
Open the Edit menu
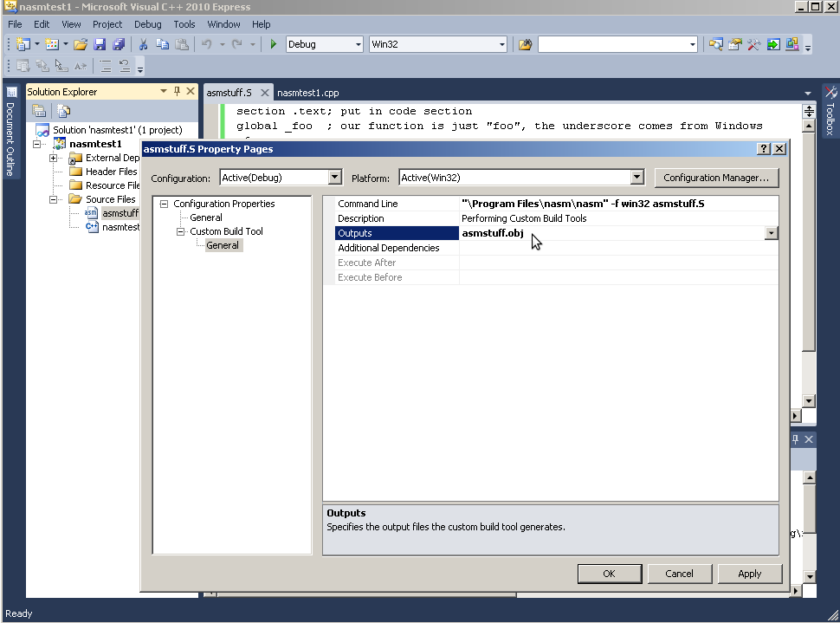pos(42,24)
